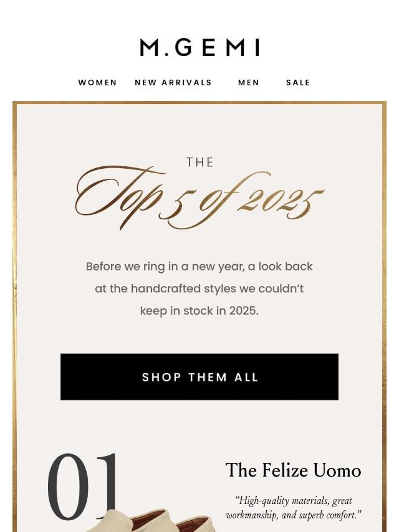Viewport: 399px width, 532px height.
Task: Go to NEW ARRIVALS section
Action: [x=173, y=82]
